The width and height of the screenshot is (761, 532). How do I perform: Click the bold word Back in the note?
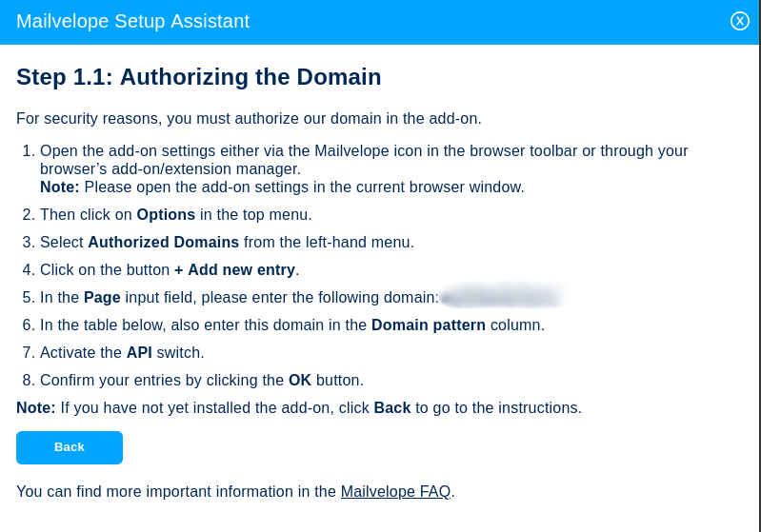tap(392, 408)
